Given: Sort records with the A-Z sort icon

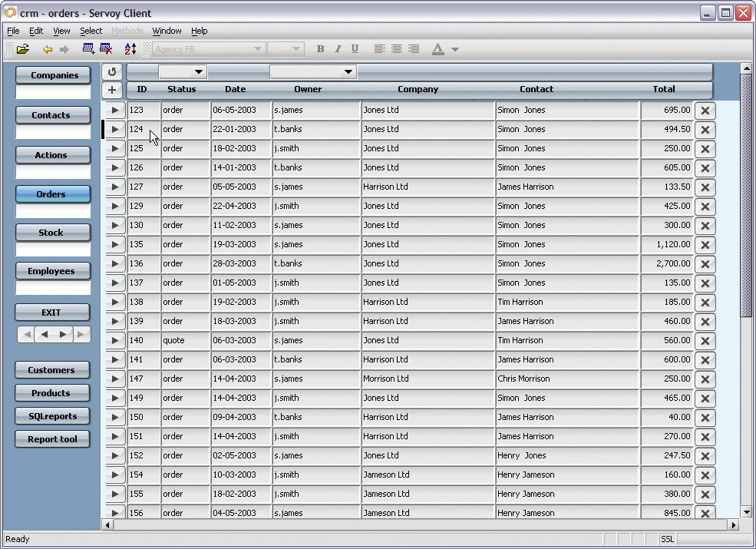Looking at the screenshot, I should coord(130,48).
